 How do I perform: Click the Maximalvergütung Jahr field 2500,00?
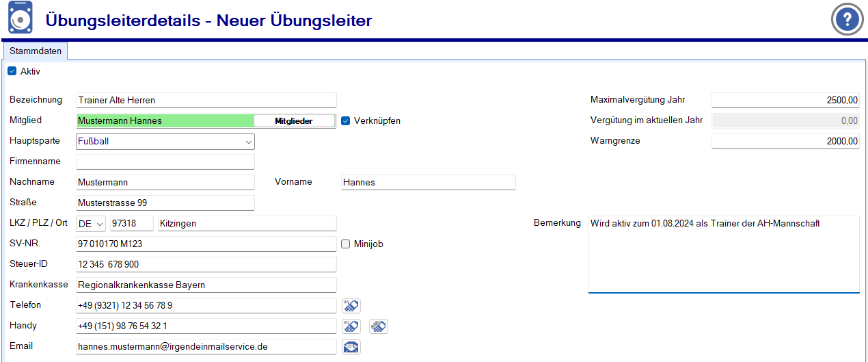785,101
